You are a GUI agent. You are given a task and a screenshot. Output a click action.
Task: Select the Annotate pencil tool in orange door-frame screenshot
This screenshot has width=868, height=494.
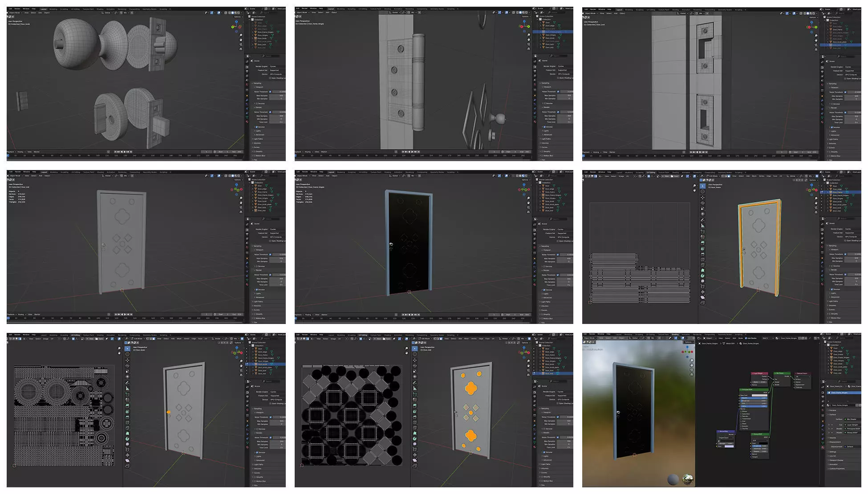click(703, 220)
